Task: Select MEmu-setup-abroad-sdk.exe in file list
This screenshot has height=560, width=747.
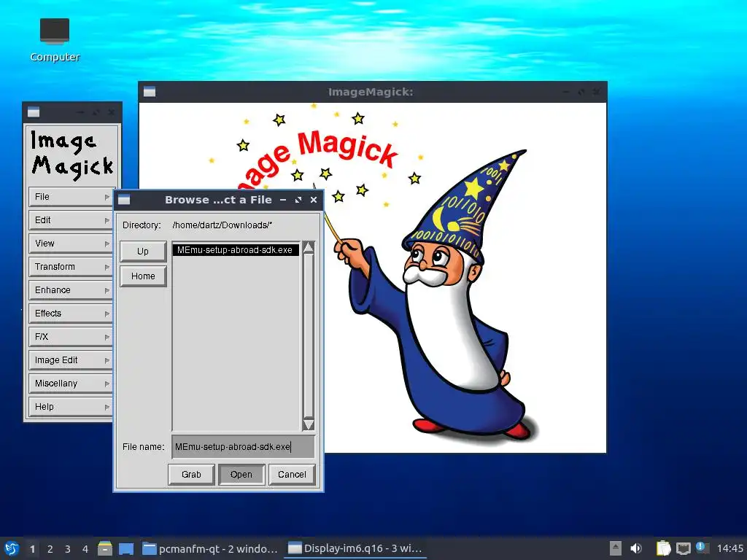Action: pyautogui.click(x=236, y=250)
